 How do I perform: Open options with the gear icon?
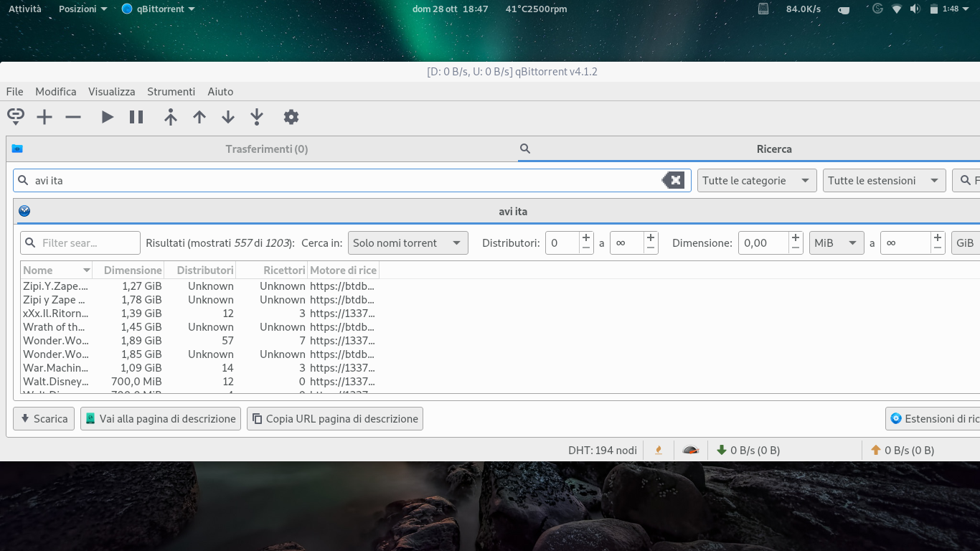[x=291, y=117]
